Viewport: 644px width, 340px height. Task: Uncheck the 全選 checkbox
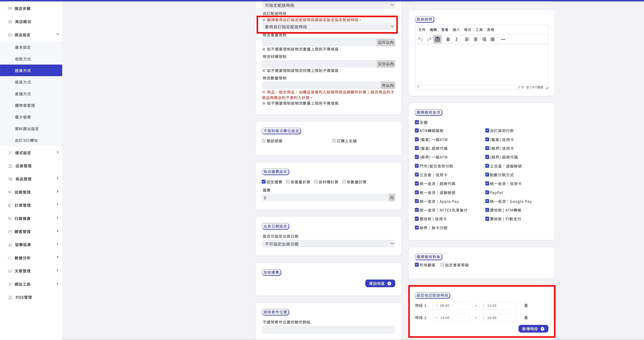pyautogui.click(x=417, y=122)
